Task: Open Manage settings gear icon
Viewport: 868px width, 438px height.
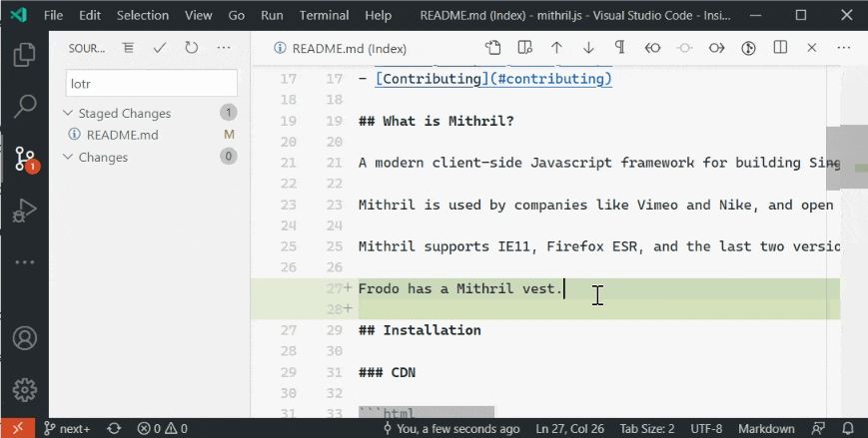Action: tap(24, 389)
